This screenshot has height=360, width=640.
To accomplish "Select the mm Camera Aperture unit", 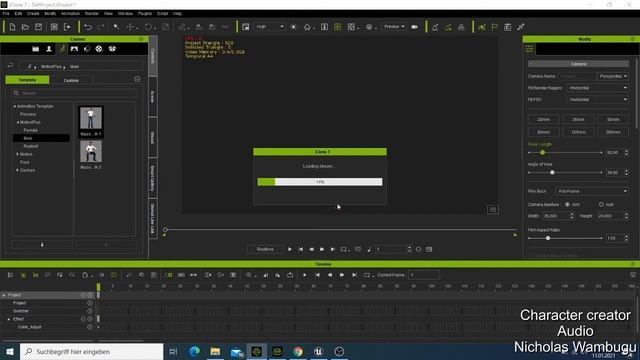I will click(x=567, y=204).
